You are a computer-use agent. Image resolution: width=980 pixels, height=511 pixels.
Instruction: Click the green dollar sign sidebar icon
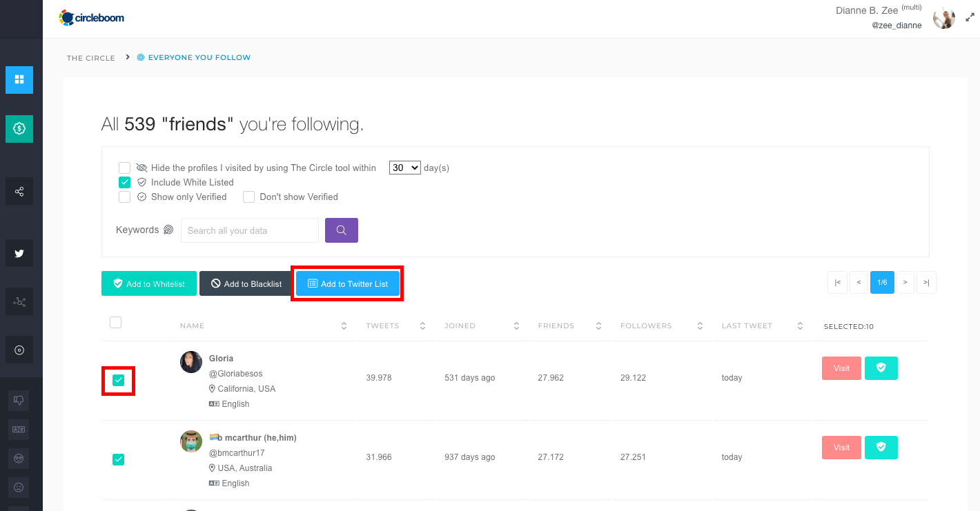[x=19, y=128]
